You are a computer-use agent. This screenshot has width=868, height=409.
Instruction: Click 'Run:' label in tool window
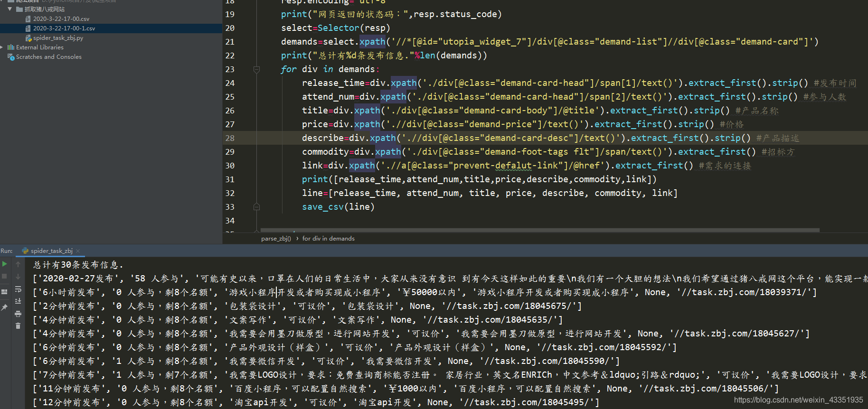tap(7, 251)
